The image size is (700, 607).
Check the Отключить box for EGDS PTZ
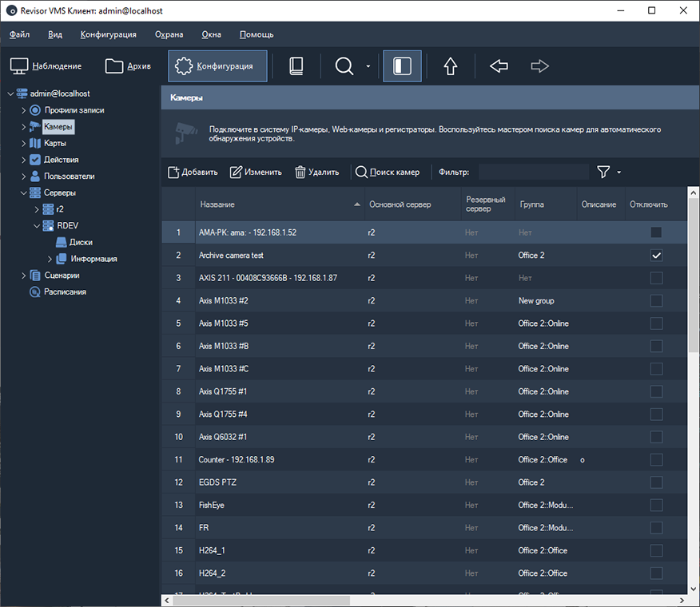pos(657,482)
